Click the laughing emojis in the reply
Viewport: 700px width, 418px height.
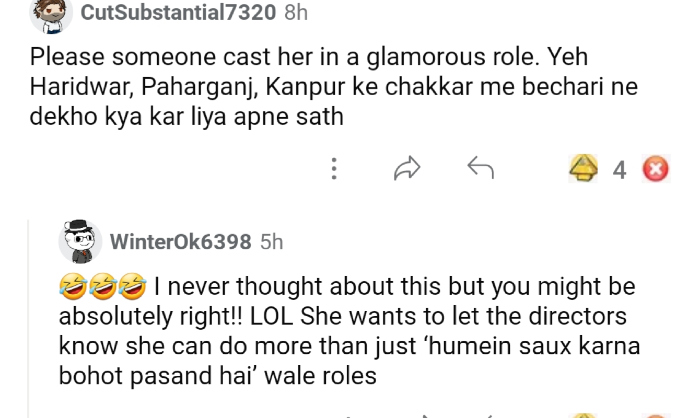(x=102, y=288)
